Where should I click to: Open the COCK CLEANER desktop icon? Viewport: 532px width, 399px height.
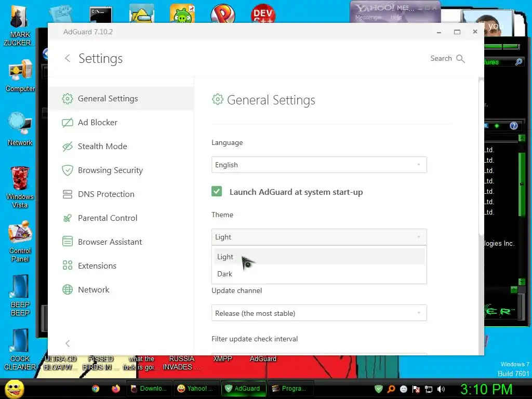tap(20, 350)
